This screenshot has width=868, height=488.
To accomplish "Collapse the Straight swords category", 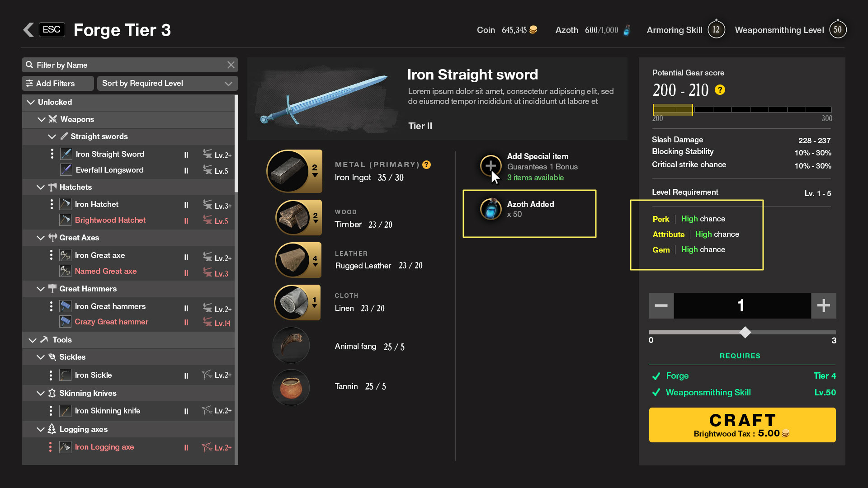I will click(x=52, y=136).
